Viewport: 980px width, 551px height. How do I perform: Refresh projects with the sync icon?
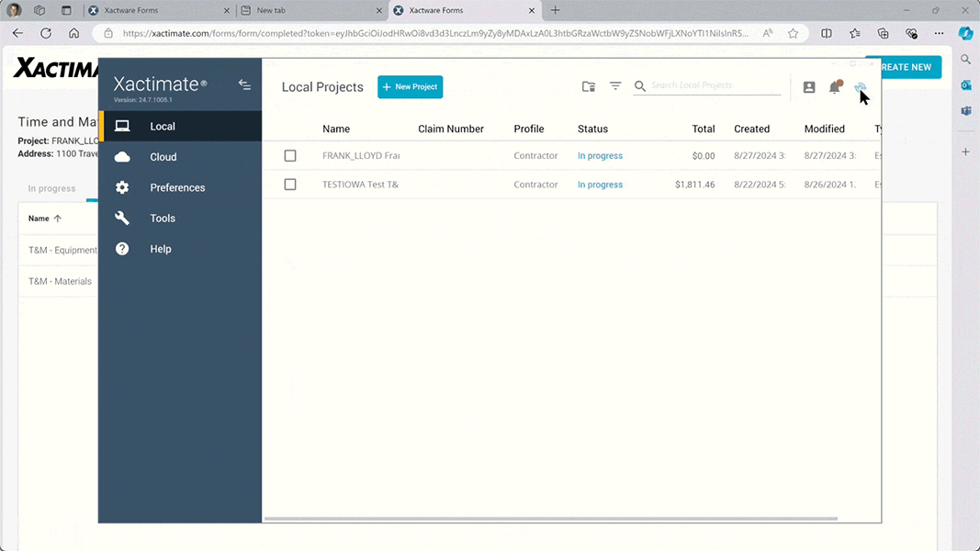[x=861, y=87]
